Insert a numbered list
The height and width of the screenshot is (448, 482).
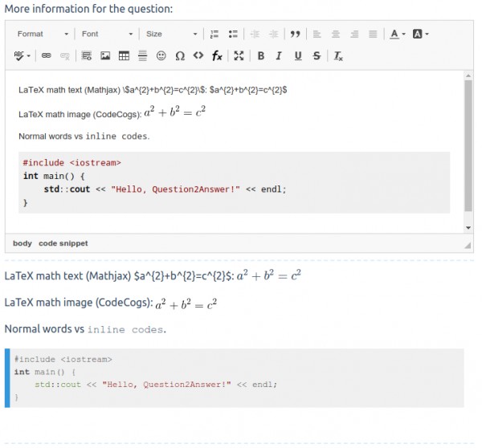tap(214, 34)
